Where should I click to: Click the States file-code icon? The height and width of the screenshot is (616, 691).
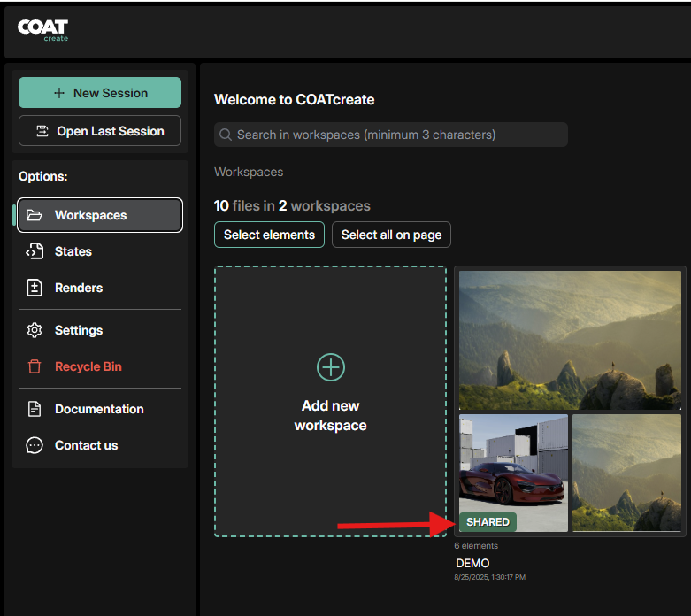point(35,251)
